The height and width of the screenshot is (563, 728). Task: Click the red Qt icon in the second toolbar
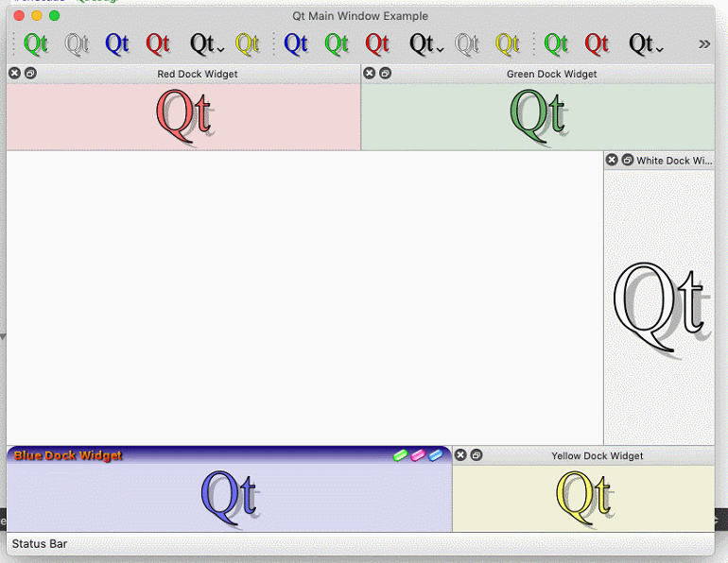coord(377,44)
